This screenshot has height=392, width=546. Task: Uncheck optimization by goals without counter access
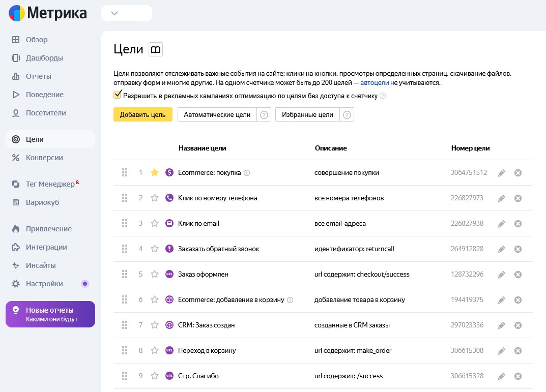pyautogui.click(x=118, y=95)
